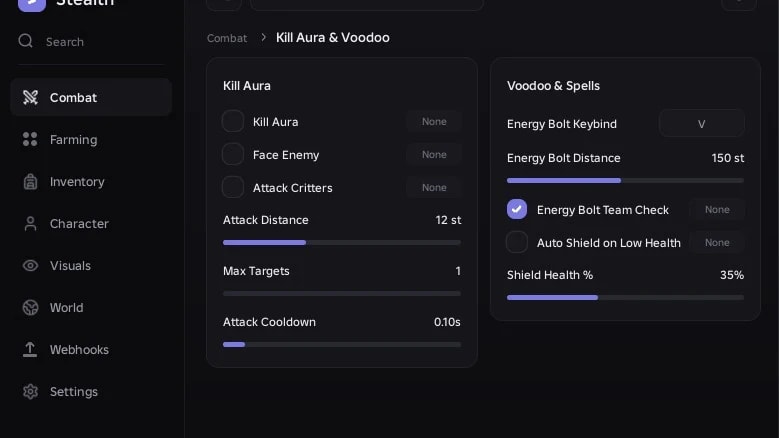Enable Auto Shield on Low Health
The height and width of the screenshot is (438, 779).
(x=517, y=242)
